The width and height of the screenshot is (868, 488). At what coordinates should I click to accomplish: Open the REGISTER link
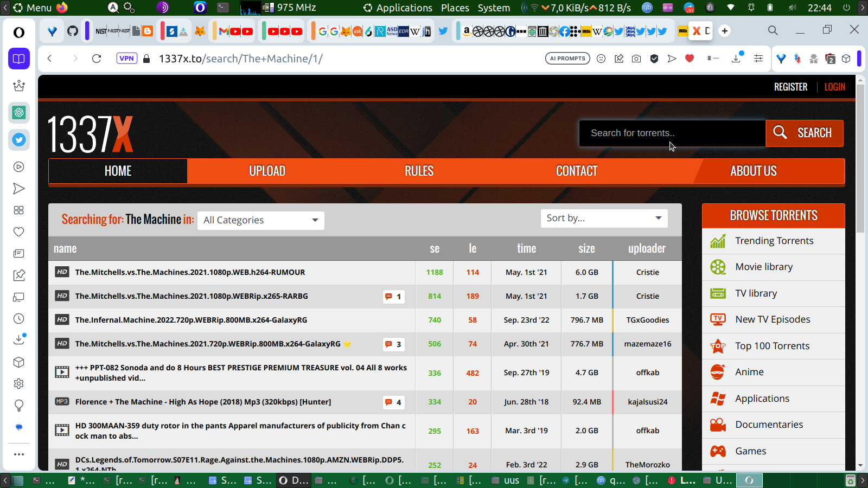pyautogui.click(x=790, y=87)
